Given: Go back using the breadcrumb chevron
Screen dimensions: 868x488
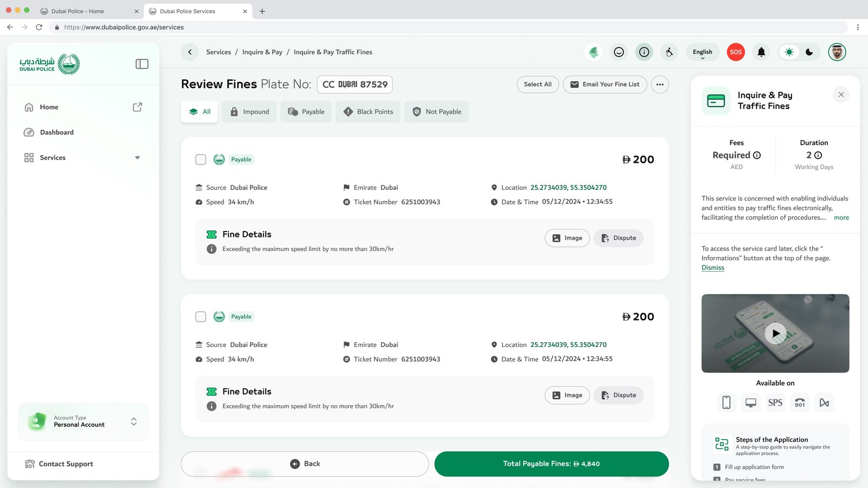Looking at the screenshot, I should 190,52.
